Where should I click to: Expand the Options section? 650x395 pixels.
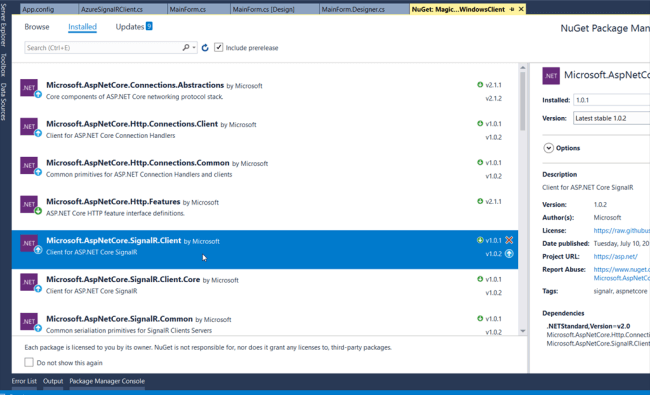[x=548, y=148]
